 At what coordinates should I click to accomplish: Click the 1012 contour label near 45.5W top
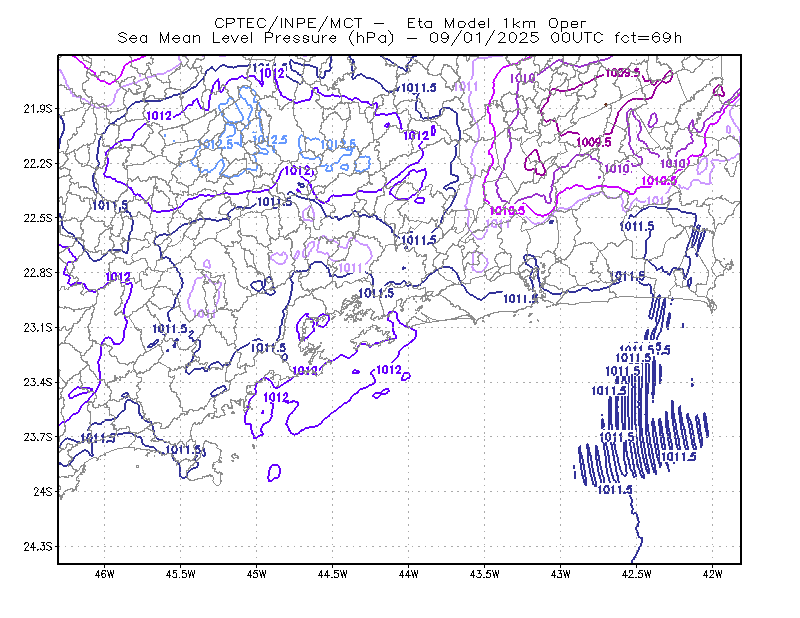(159, 116)
